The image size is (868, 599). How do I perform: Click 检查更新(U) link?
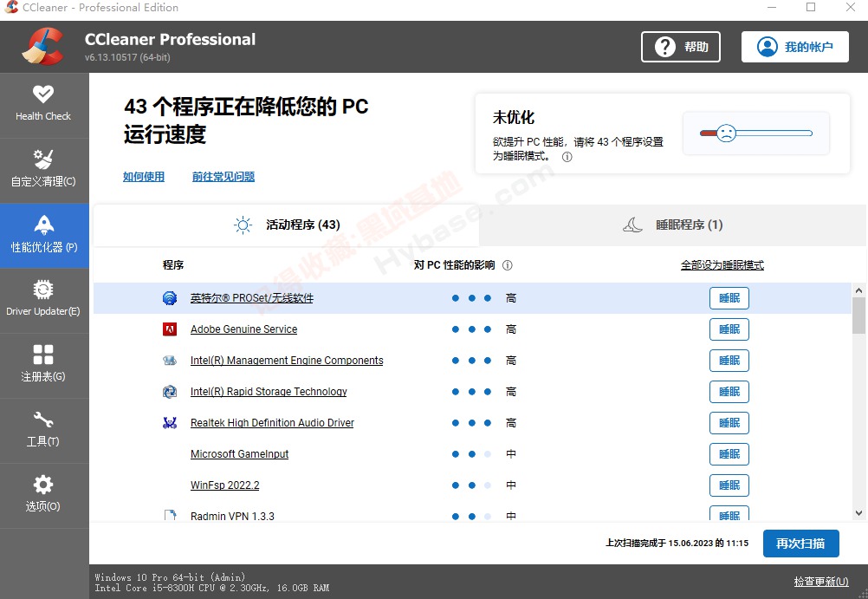coord(821,582)
